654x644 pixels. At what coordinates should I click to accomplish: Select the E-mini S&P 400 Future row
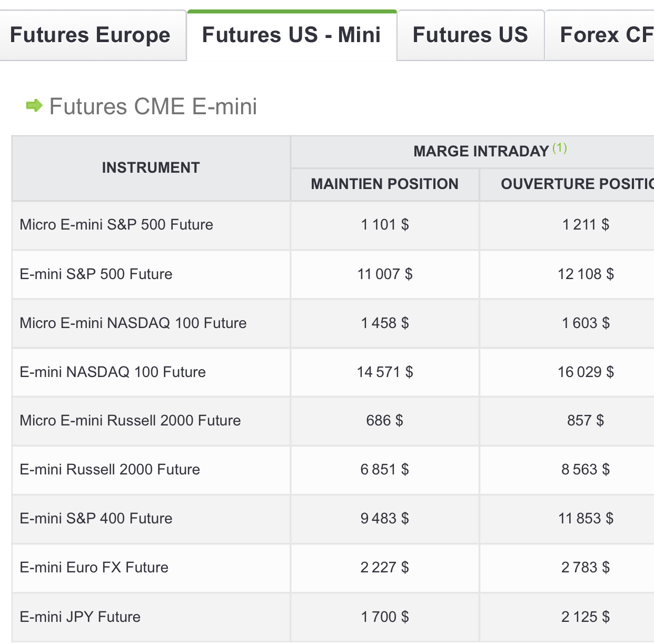pyautogui.click(x=96, y=519)
